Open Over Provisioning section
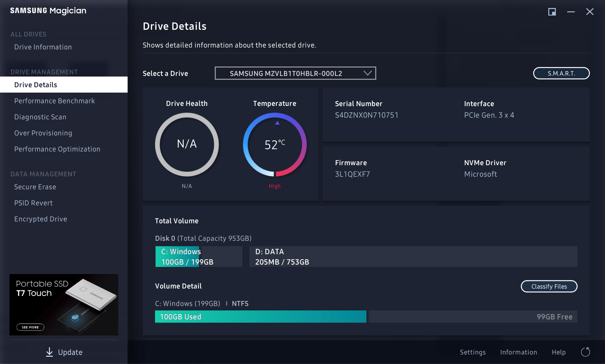 pyautogui.click(x=43, y=133)
